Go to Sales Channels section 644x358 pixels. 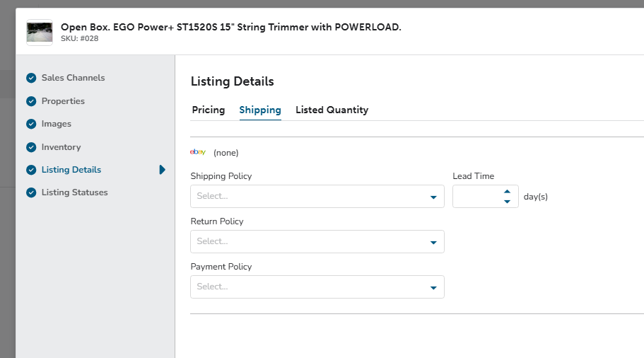click(73, 78)
